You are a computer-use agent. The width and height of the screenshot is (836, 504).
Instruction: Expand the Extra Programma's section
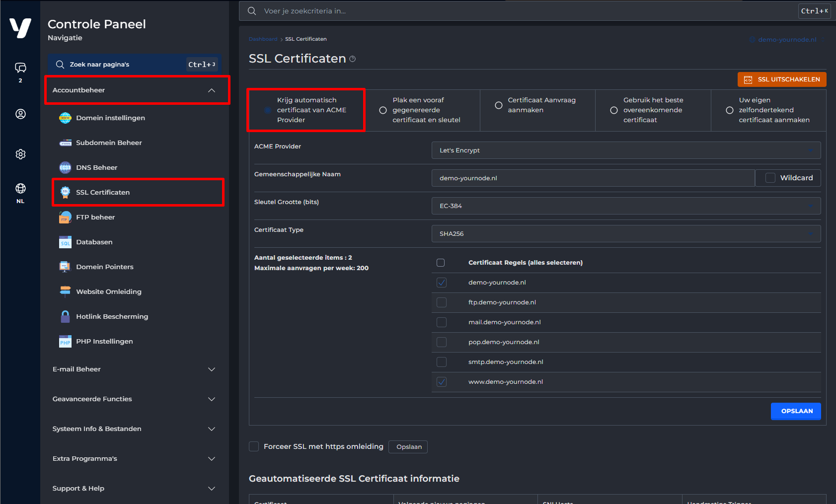[134, 459]
